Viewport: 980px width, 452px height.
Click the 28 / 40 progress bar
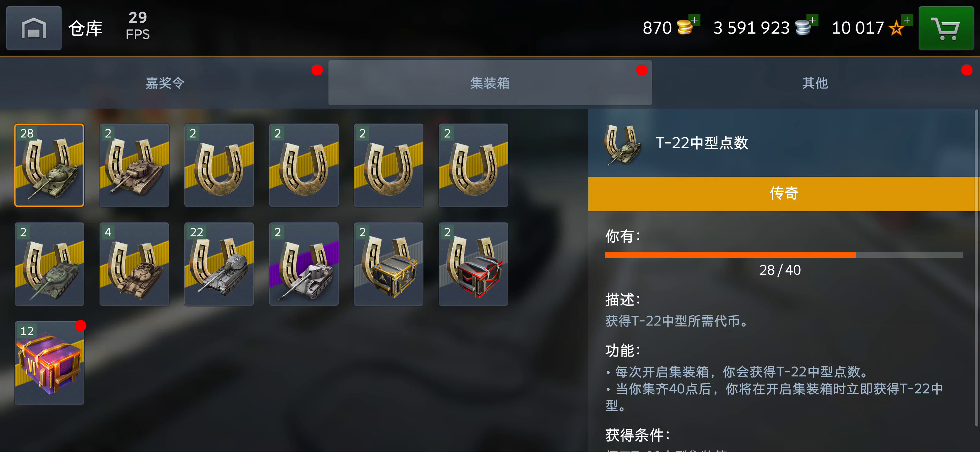click(784, 255)
